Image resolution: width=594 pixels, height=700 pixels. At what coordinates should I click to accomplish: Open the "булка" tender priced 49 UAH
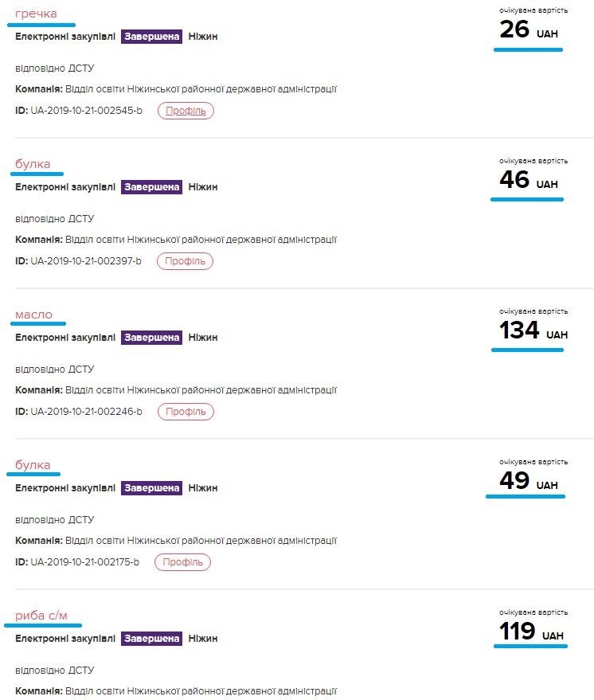click(x=33, y=465)
